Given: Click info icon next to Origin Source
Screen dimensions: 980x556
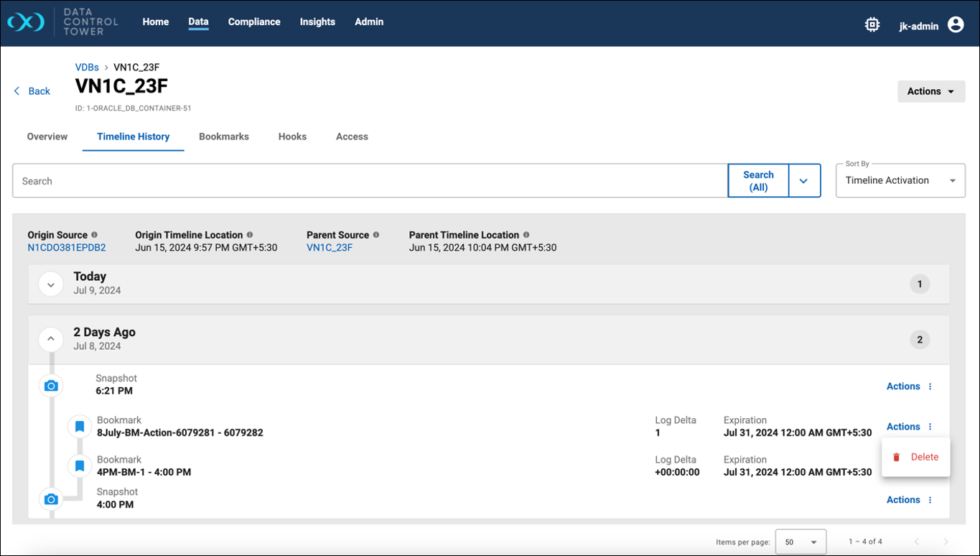Looking at the screenshot, I should pyautogui.click(x=95, y=235).
